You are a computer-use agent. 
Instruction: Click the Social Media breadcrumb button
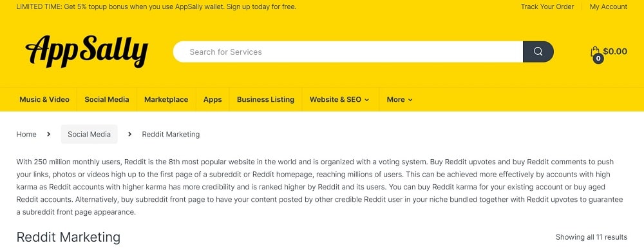[x=89, y=134]
